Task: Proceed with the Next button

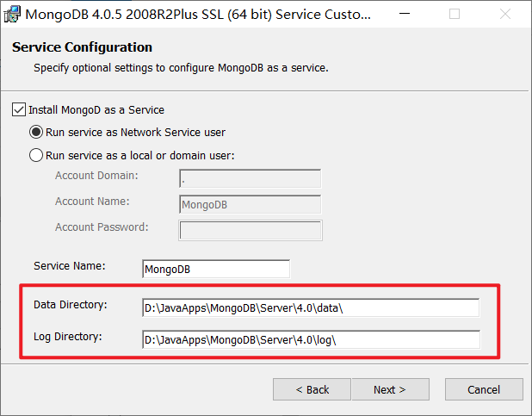Action: [x=391, y=389]
